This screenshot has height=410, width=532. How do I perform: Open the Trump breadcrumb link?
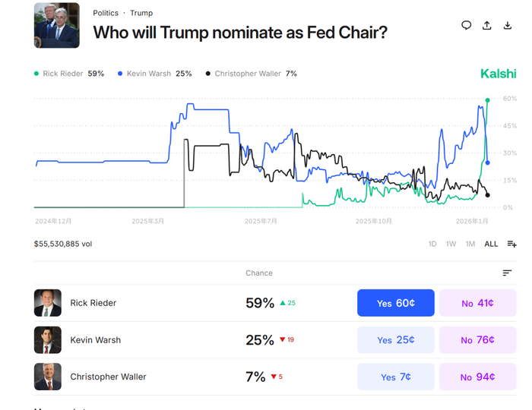pyautogui.click(x=141, y=13)
